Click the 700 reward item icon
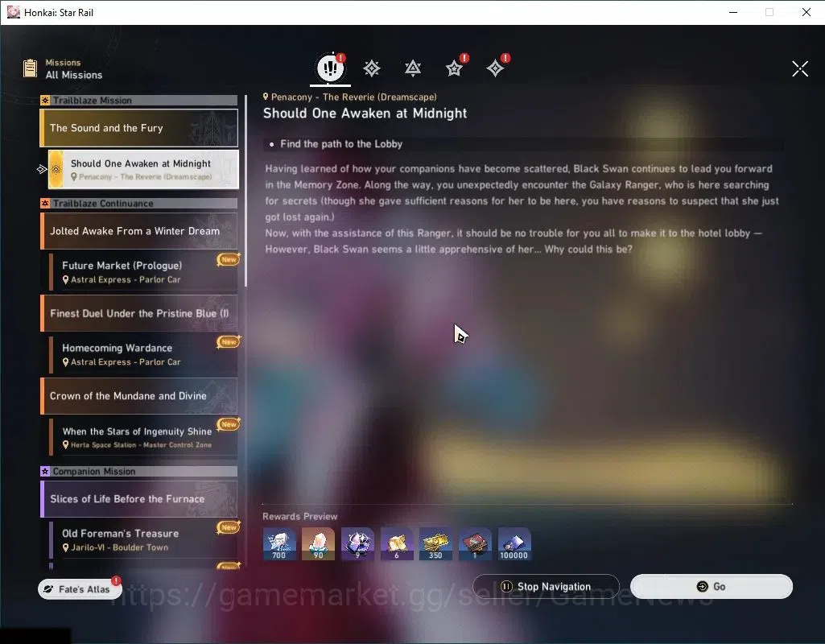Screen dimensions: 825x644 279,544
